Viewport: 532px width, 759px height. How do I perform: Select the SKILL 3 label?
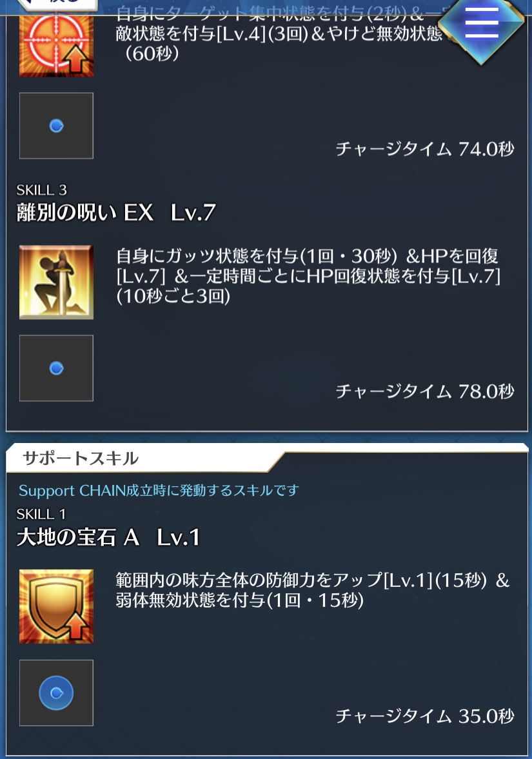42,190
